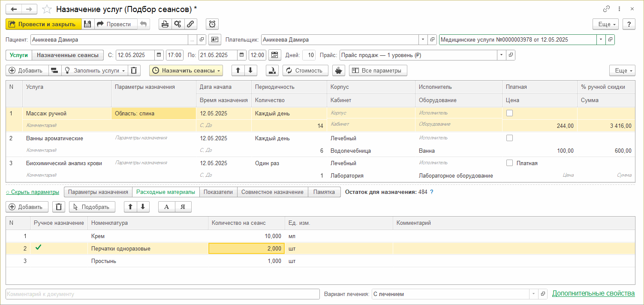Viewport: 644px width, 305px height.
Task: Click the piggy bank icon
Action: 339,70
